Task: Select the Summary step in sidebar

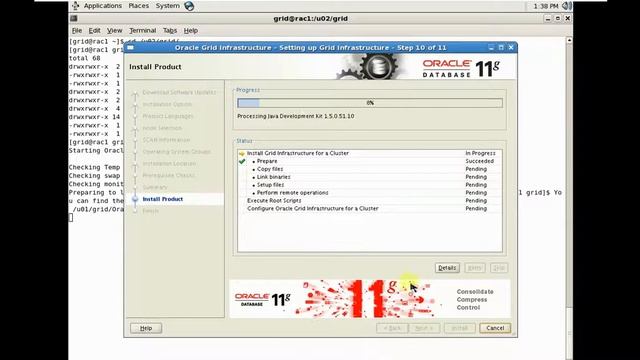Action: [155, 187]
